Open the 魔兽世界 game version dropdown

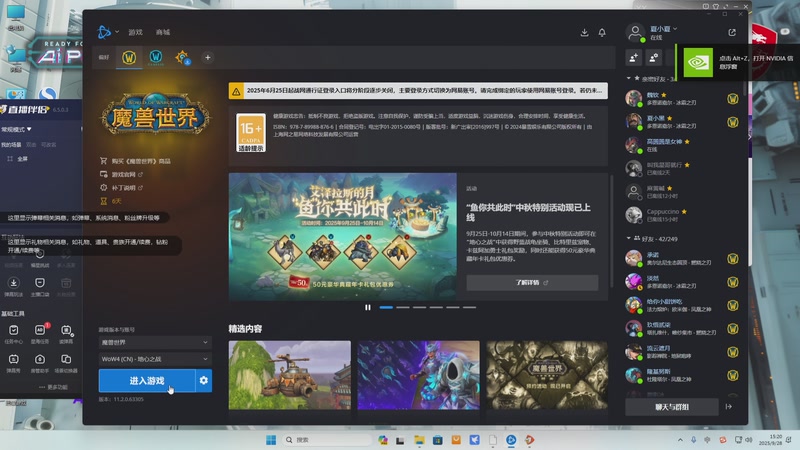(x=155, y=342)
